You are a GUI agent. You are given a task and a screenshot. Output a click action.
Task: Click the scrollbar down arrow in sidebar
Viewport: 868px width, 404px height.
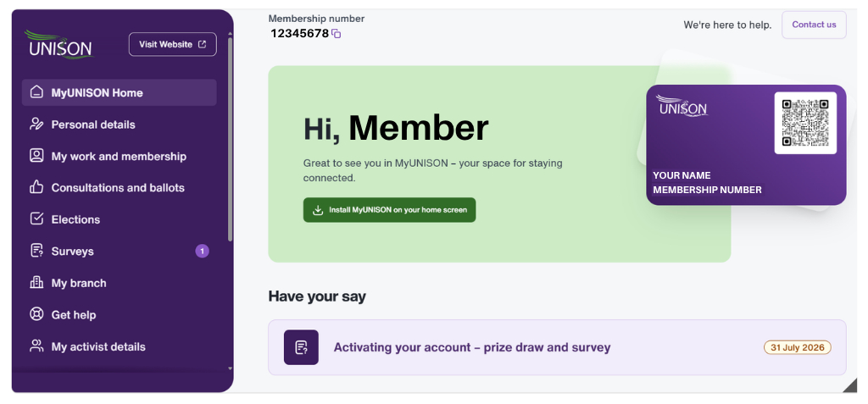pos(231,368)
